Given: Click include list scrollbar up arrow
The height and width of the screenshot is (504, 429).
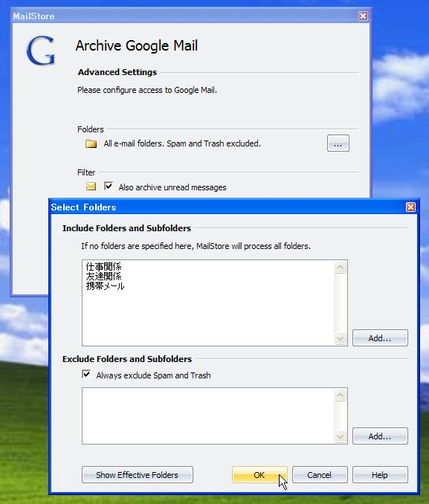Looking at the screenshot, I should (341, 267).
